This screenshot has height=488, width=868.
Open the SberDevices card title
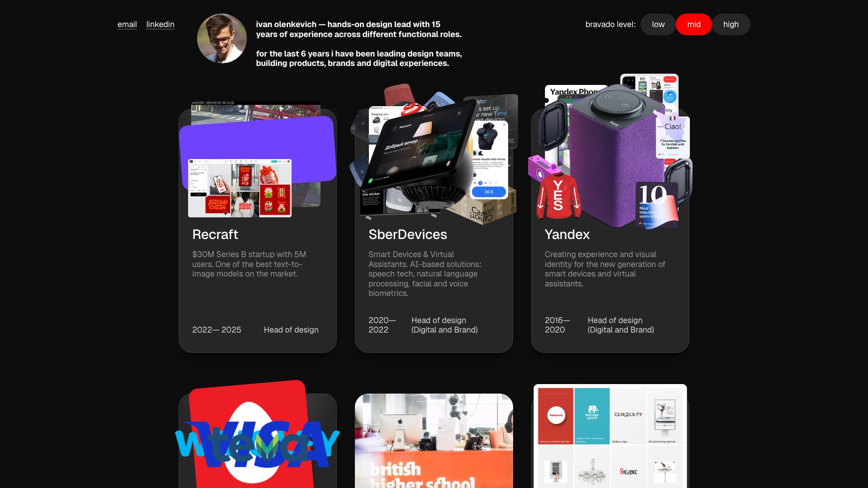coord(408,235)
